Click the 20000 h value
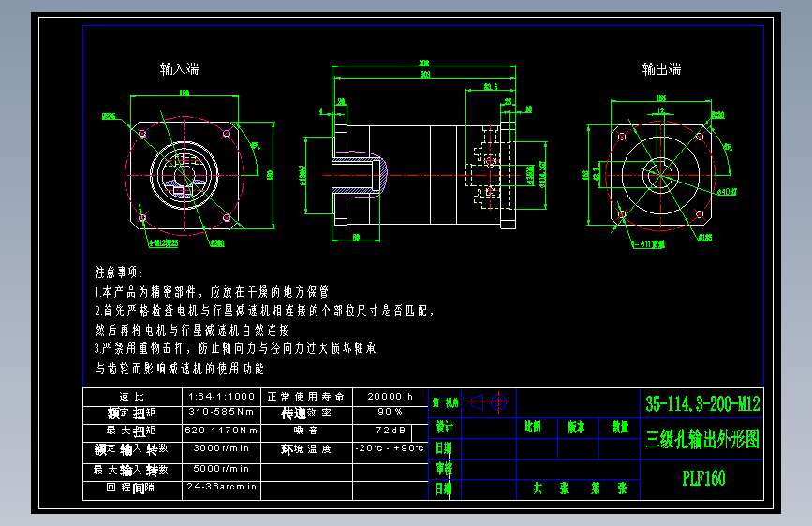Viewport: 812px width, 526px height. (390, 397)
